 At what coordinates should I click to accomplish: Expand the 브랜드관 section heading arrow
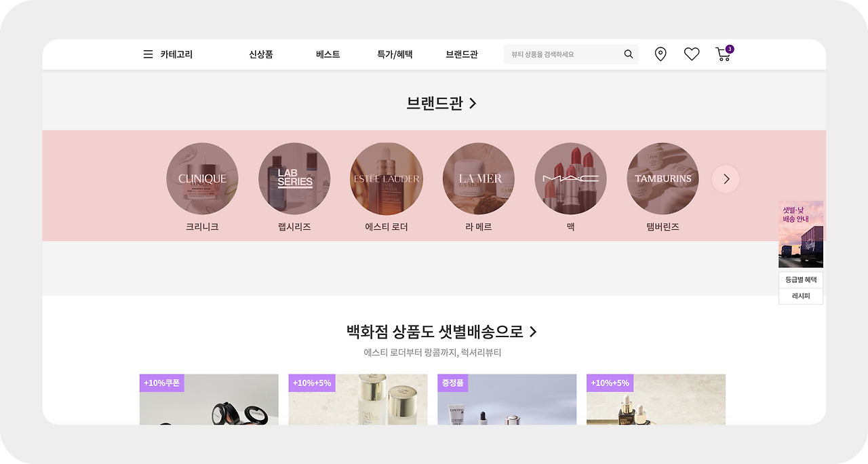click(x=473, y=103)
